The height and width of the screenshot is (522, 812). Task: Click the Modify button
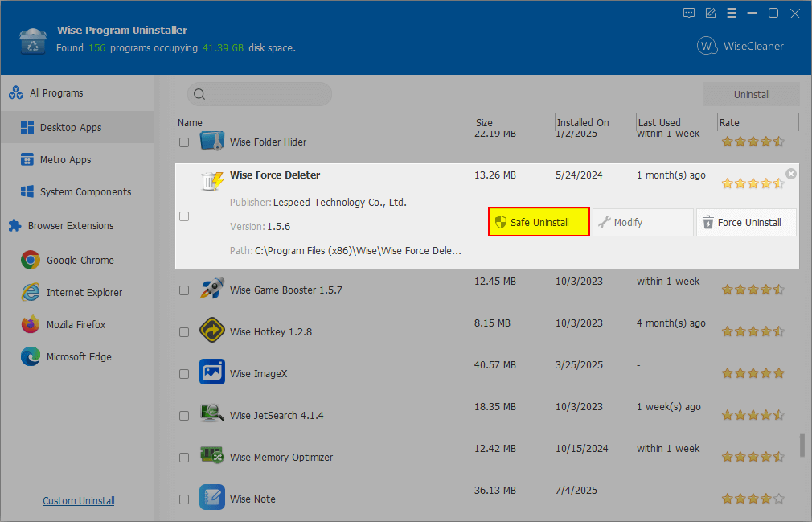[642, 222]
